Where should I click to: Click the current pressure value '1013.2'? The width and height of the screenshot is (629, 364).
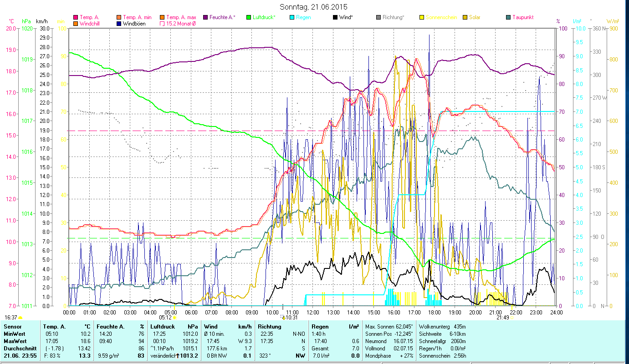(x=189, y=356)
